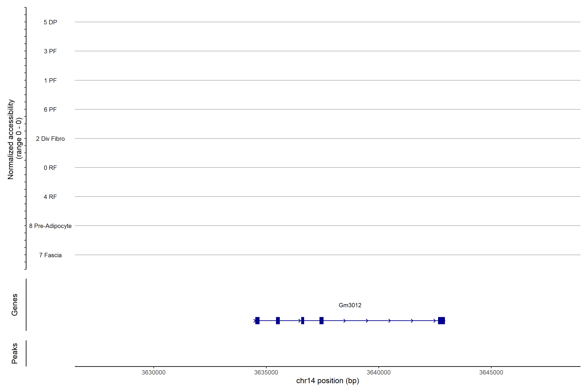Click the last, largest exon of Gm3012
Image resolution: width=588 pixels, height=392 pixels.
coord(441,320)
